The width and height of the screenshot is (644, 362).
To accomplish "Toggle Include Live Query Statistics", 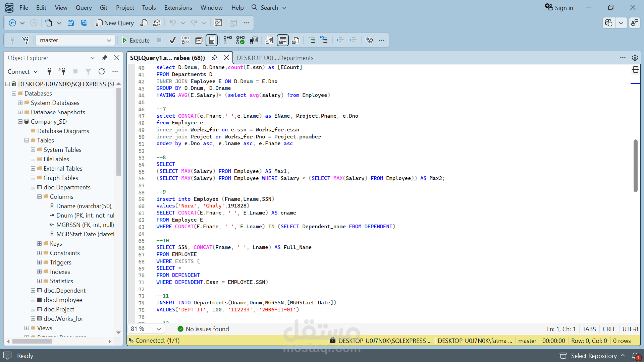I will (240, 40).
